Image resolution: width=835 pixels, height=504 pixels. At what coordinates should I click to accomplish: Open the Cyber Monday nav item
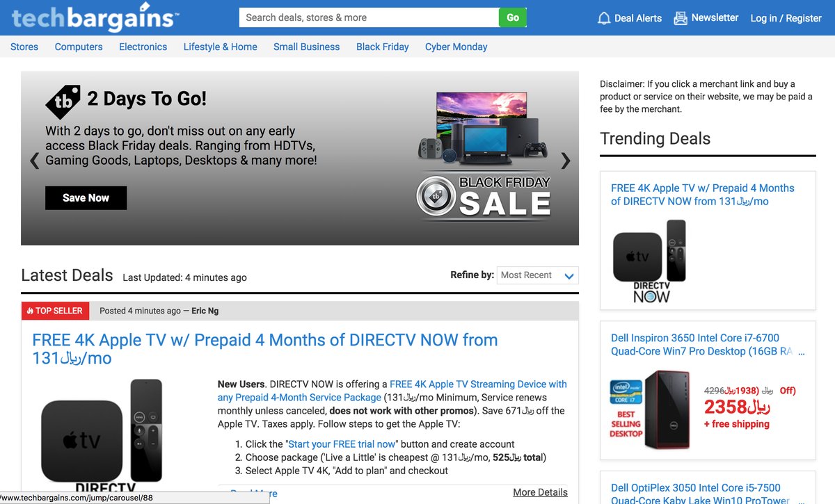pos(456,47)
